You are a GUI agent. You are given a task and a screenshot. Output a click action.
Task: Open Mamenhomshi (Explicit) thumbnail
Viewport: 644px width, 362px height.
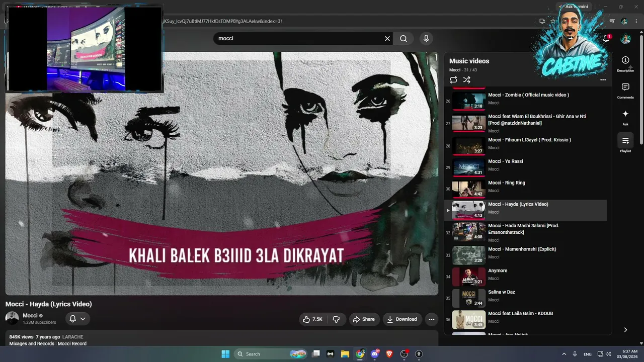point(468,255)
